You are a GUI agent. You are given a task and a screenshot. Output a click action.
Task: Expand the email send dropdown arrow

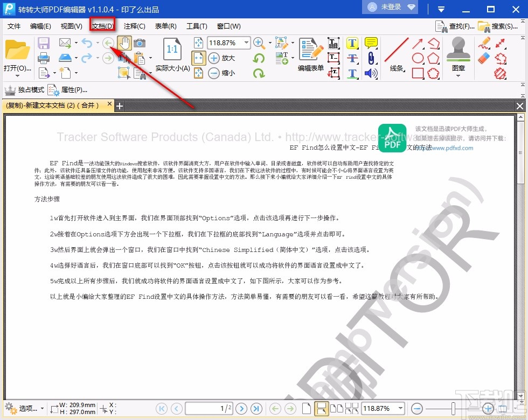(76, 43)
